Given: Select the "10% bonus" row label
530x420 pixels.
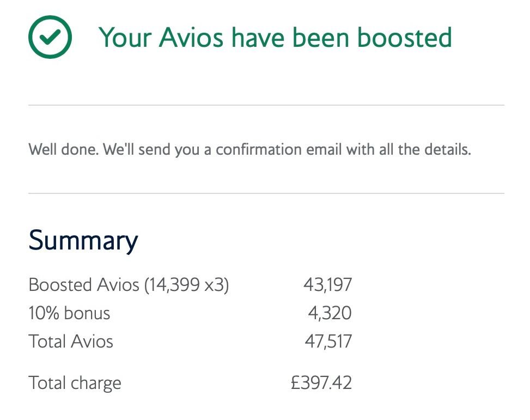Looking at the screenshot, I should tap(69, 313).
